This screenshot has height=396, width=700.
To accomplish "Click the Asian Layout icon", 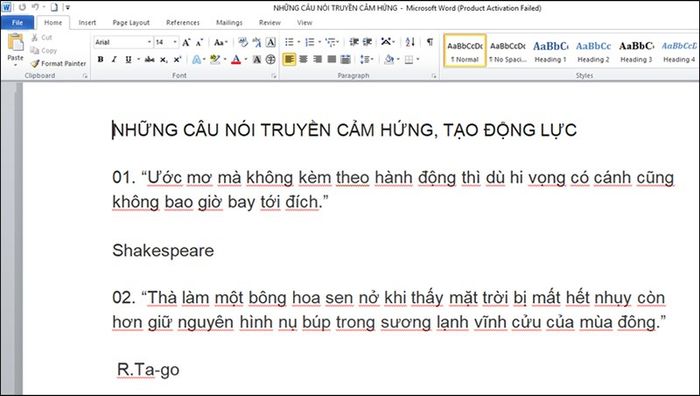I will click(386, 42).
